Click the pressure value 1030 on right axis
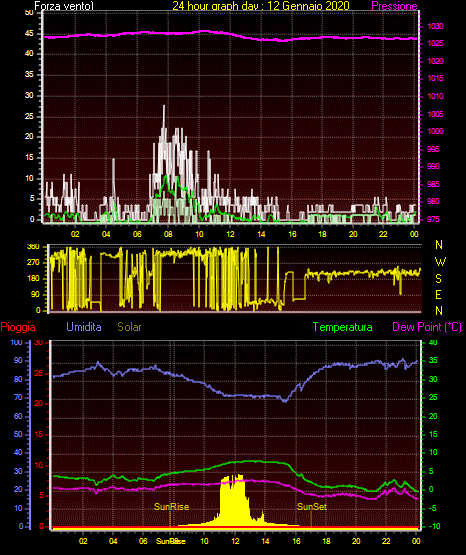The height and width of the screenshot is (555, 466). click(x=435, y=26)
